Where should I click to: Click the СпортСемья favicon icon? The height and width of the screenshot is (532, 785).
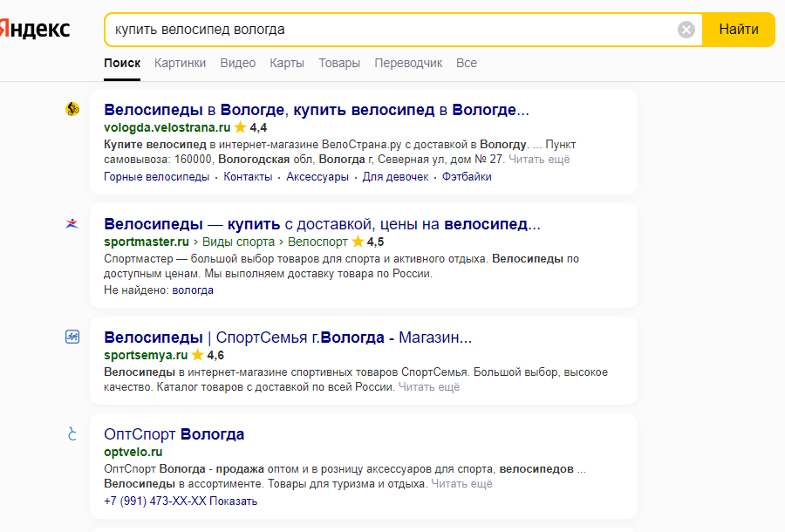click(72, 337)
